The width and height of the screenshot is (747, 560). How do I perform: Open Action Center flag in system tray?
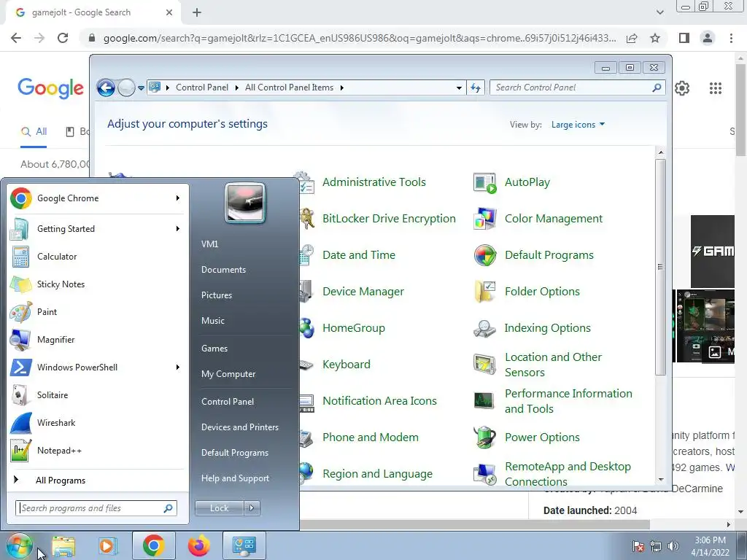[638, 547]
